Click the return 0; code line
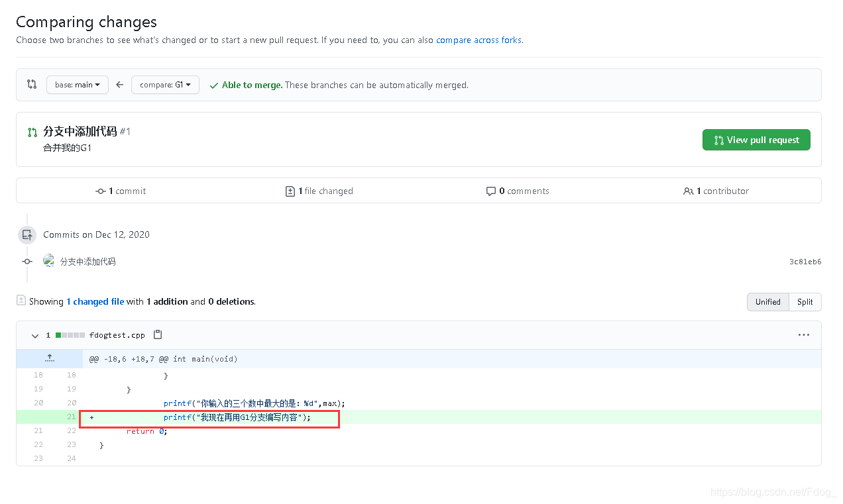843x504 pixels. click(146, 431)
